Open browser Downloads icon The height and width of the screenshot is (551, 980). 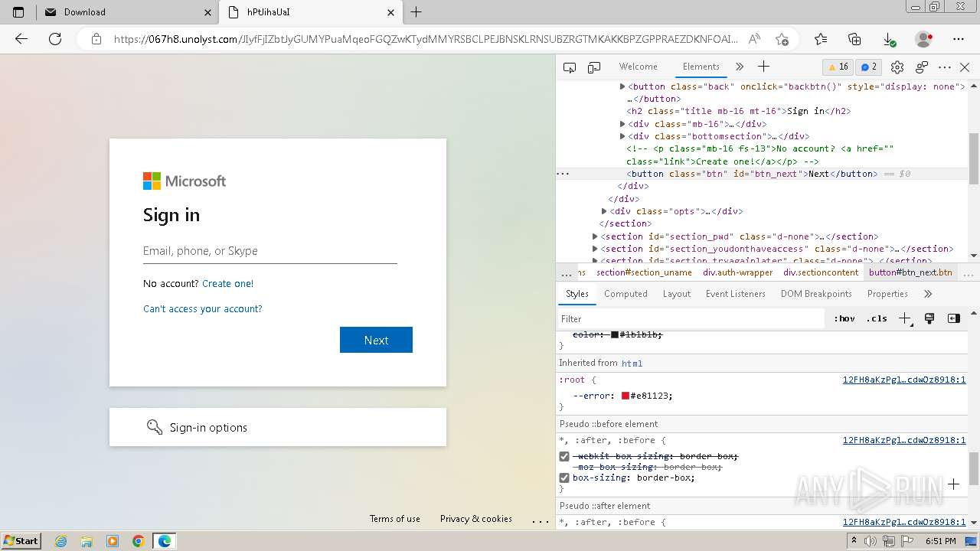click(x=889, y=39)
